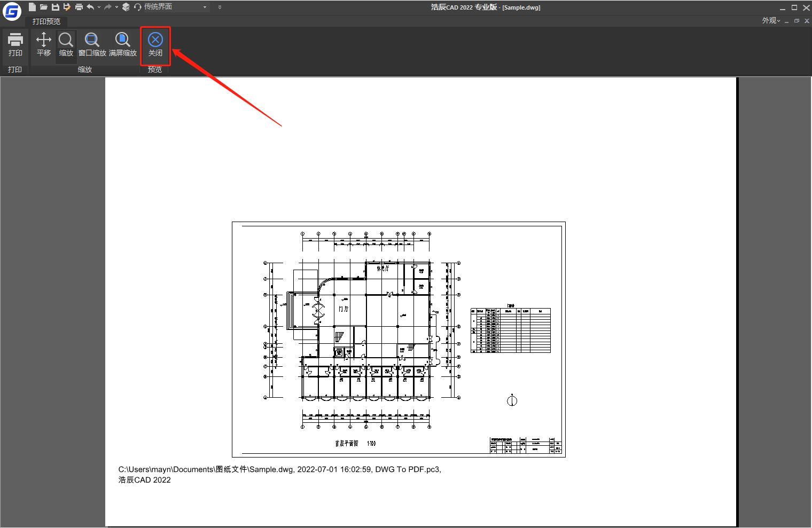Open the customize quick access toolbar arrow

coord(220,7)
